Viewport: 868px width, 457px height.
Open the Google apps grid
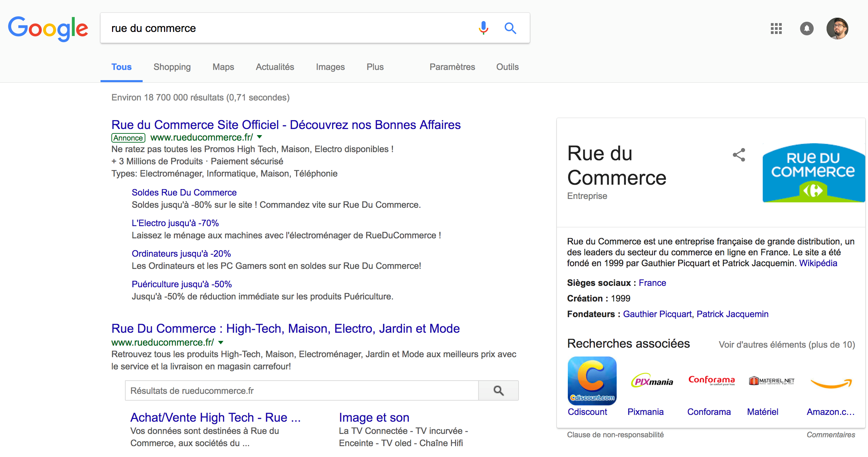point(776,29)
